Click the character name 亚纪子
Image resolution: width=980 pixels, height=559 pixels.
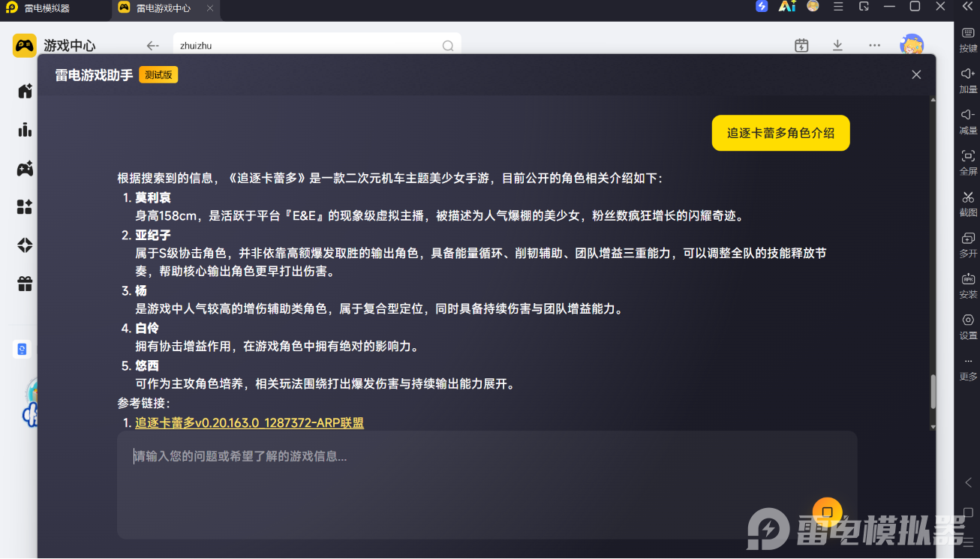pos(153,236)
